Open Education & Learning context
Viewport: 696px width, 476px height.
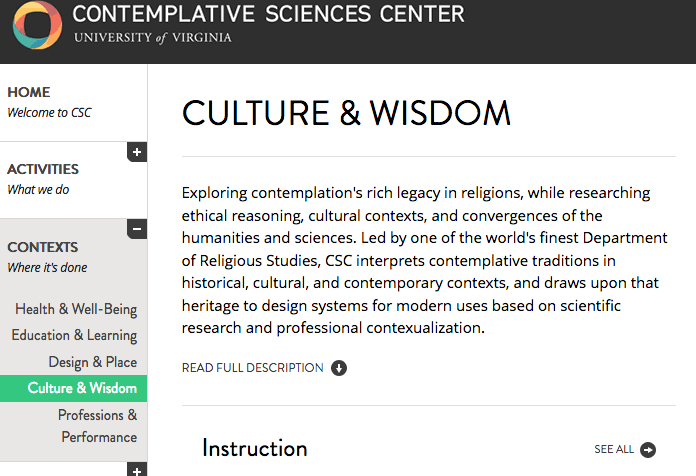pyautogui.click(x=74, y=335)
